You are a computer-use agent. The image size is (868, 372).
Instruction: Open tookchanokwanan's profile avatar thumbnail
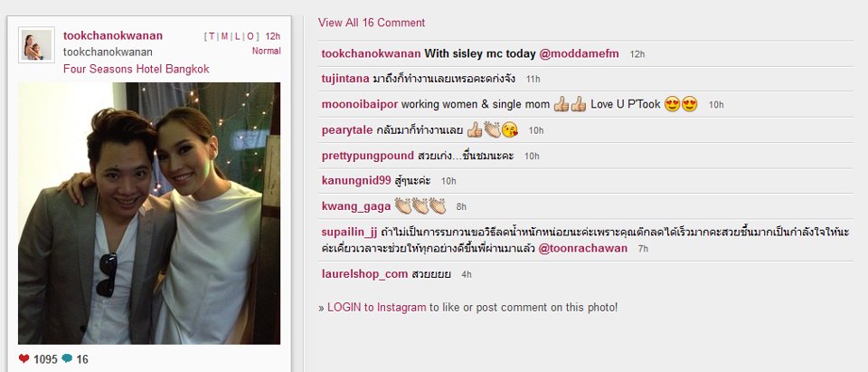click(36, 45)
